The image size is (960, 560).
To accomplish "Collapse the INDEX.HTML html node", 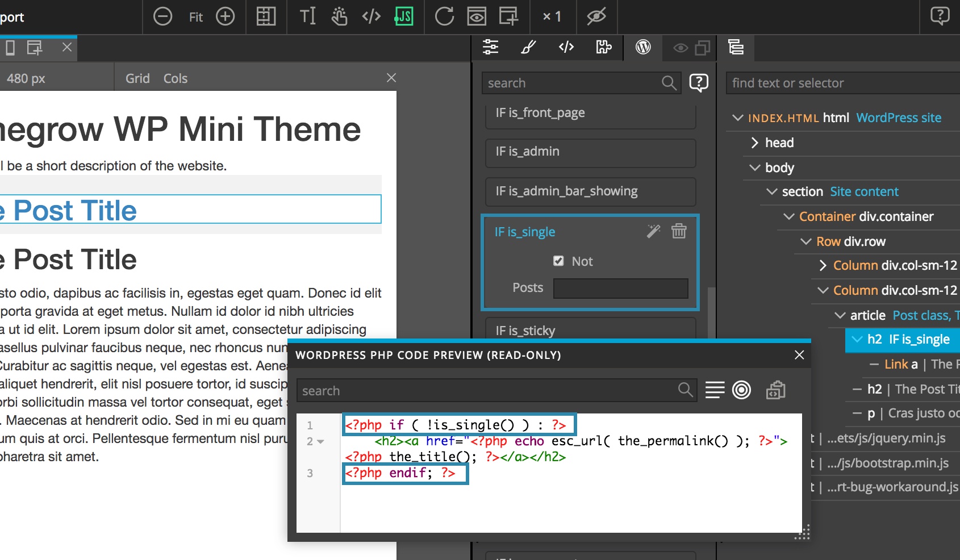I will pyautogui.click(x=738, y=118).
